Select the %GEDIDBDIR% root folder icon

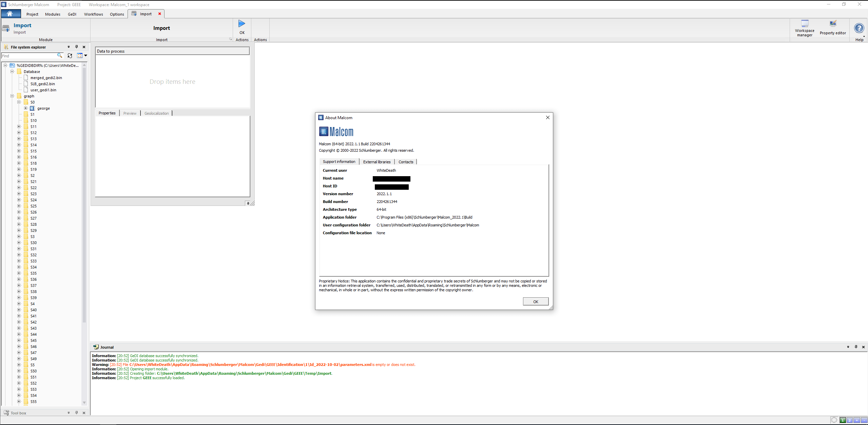[x=12, y=65]
